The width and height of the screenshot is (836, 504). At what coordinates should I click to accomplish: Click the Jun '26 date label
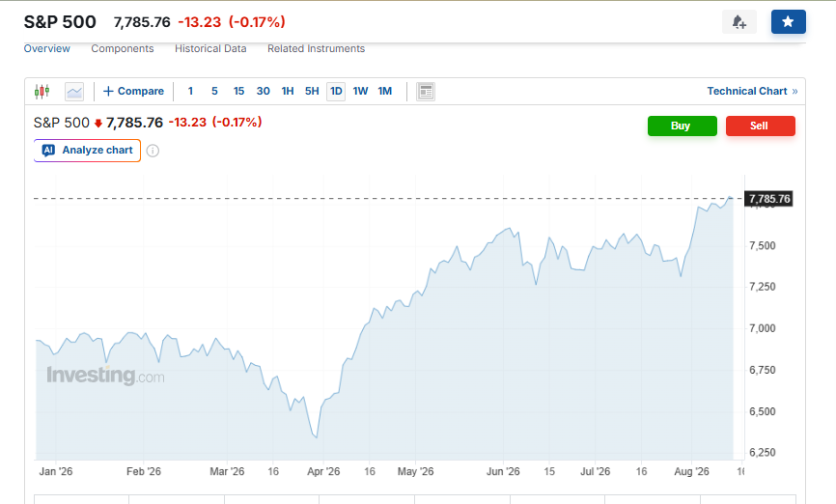pos(503,471)
